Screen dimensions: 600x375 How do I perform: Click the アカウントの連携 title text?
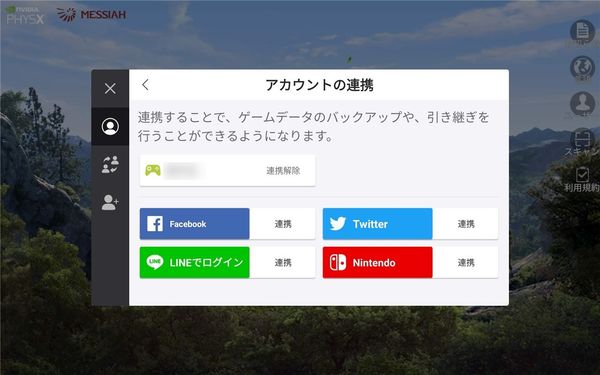(x=319, y=85)
